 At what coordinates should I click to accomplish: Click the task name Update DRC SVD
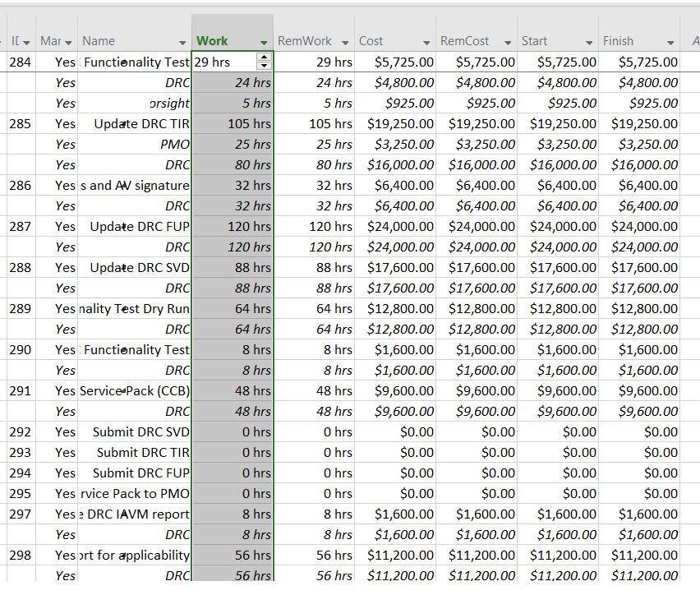[x=140, y=267]
